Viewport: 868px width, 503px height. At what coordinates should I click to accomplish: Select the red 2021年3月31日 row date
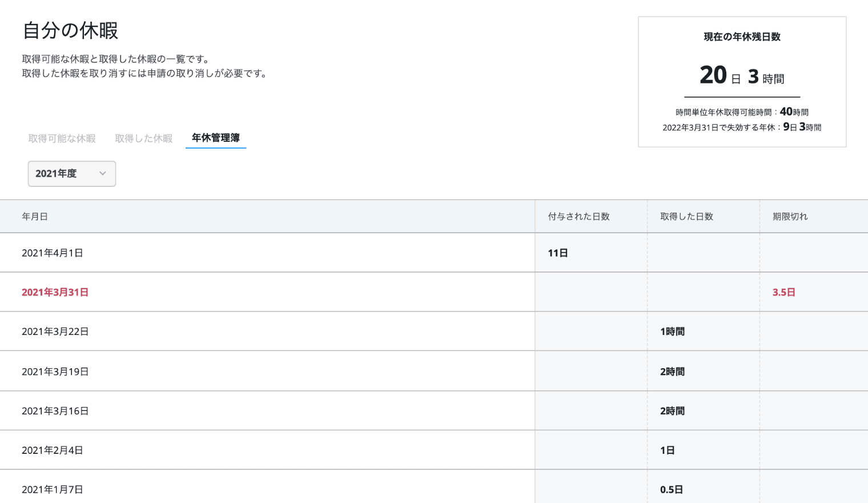pos(55,292)
